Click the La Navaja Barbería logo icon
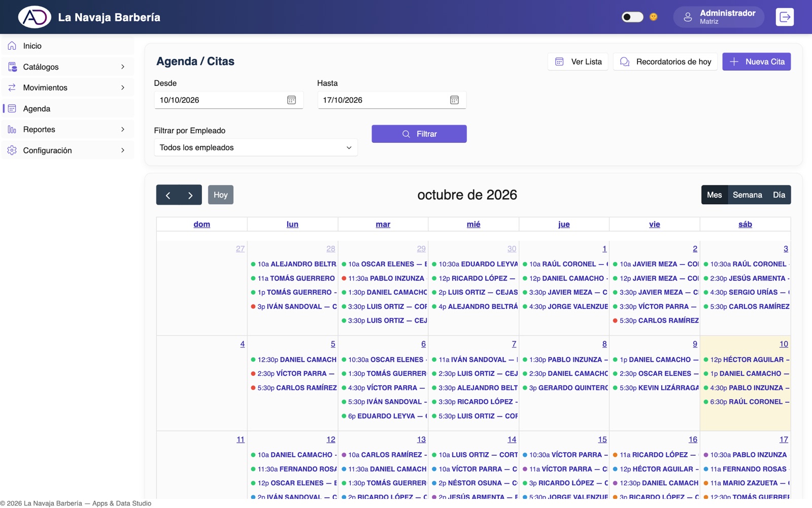Image resolution: width=812 pixels, height=508 pixels. 35,17
